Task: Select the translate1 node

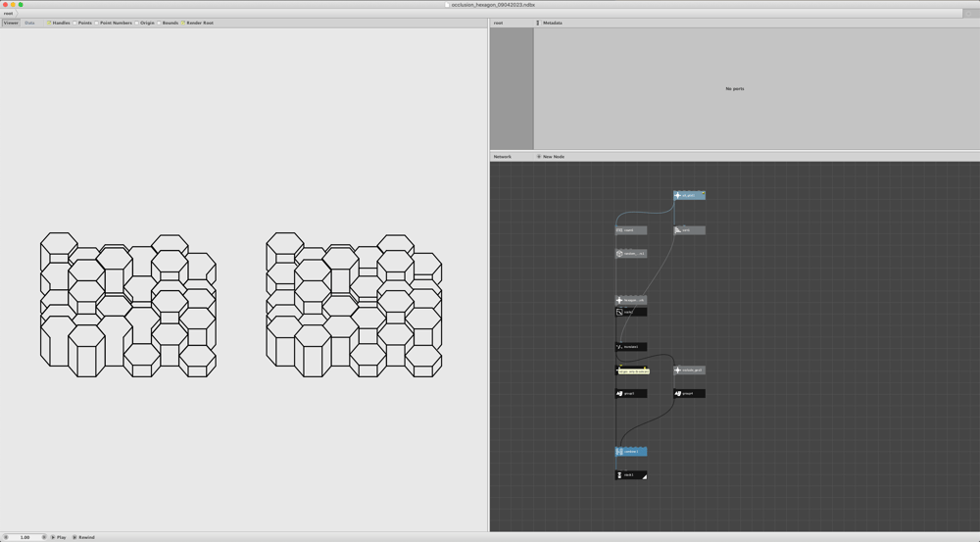Action: click(x=630, y=347)
